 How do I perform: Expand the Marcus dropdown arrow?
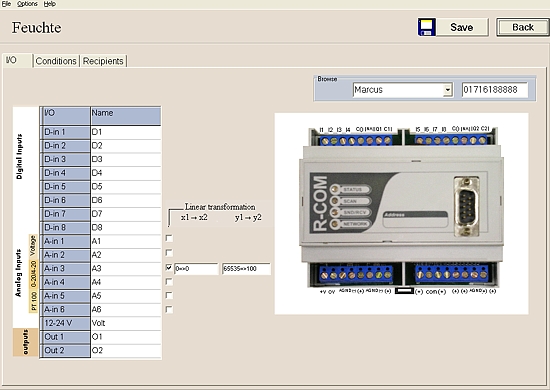coord(448,90)
